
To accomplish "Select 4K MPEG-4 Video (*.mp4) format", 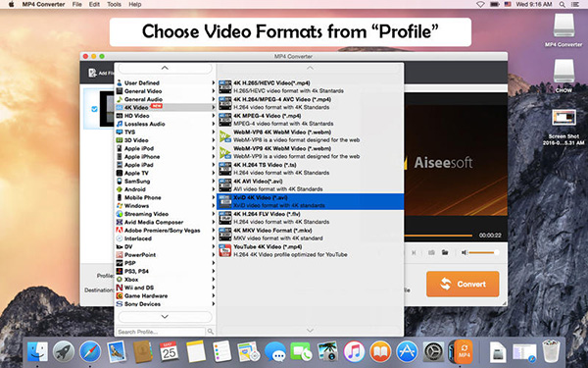I will [x=311, y=120].
